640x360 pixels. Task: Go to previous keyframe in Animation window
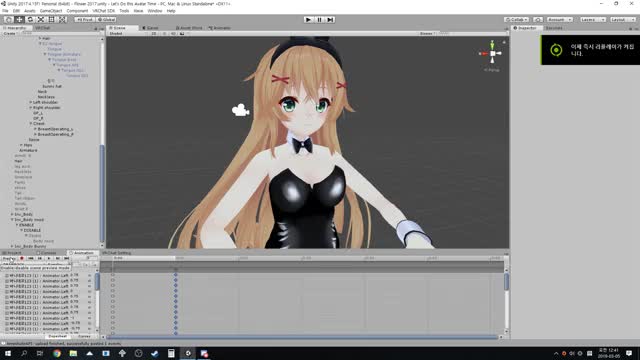[x=40, y=258]
